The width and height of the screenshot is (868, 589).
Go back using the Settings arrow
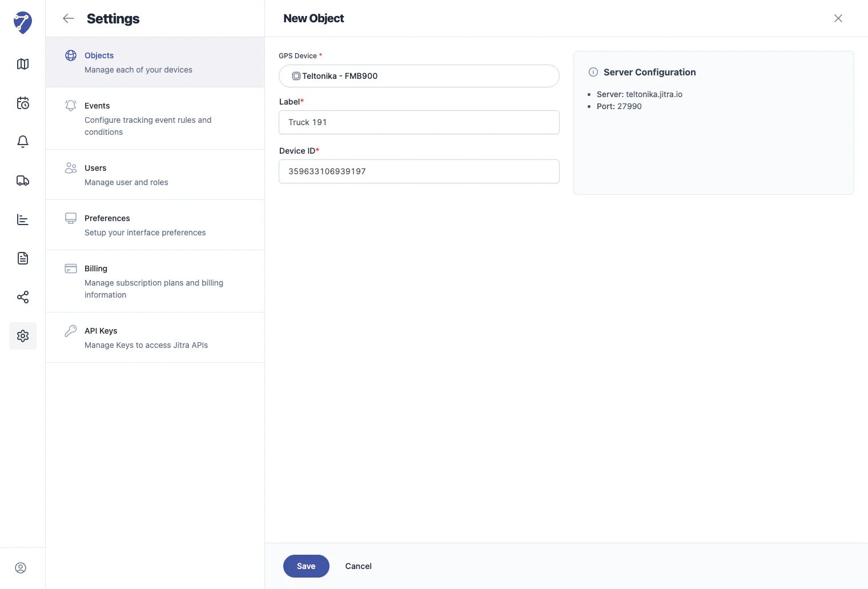tap(69, 18)
